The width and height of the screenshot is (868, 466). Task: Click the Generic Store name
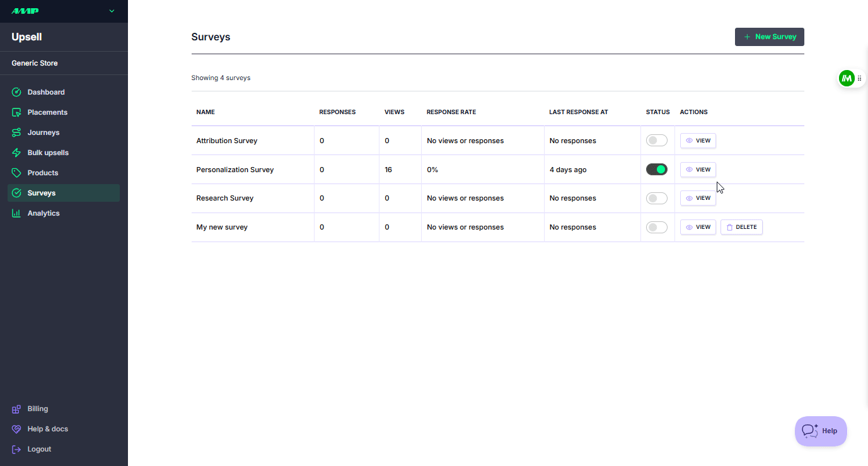coord(35,63)
